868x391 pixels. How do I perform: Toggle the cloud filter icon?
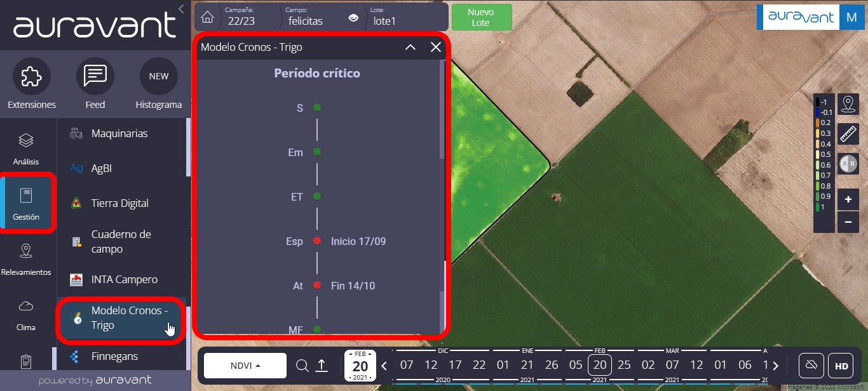click(811, 366)
